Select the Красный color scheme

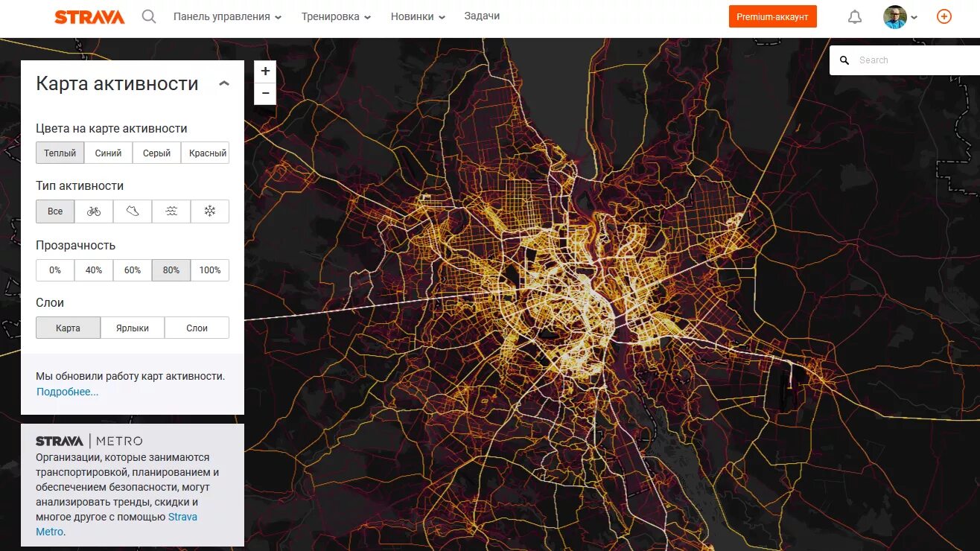(x=205, y=153)
